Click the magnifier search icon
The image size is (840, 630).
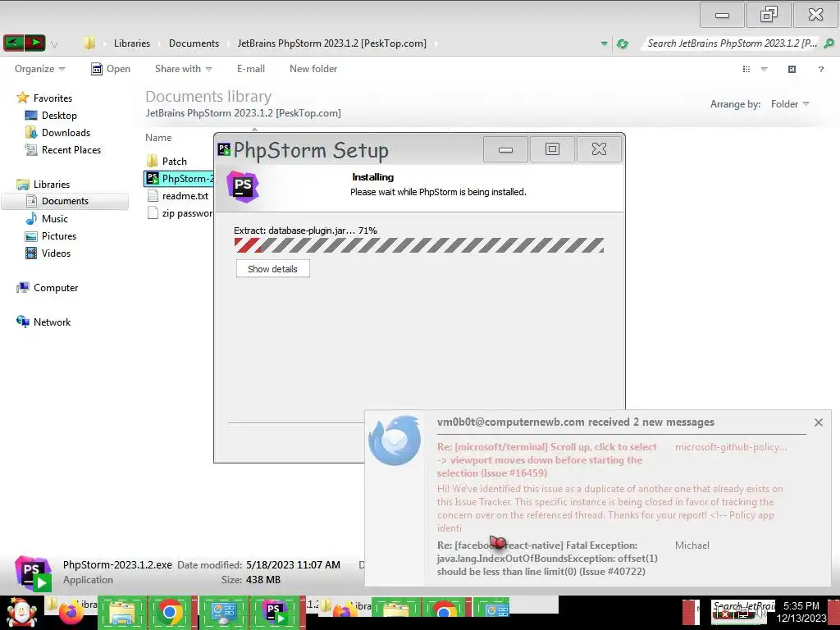tap(829, 43)
